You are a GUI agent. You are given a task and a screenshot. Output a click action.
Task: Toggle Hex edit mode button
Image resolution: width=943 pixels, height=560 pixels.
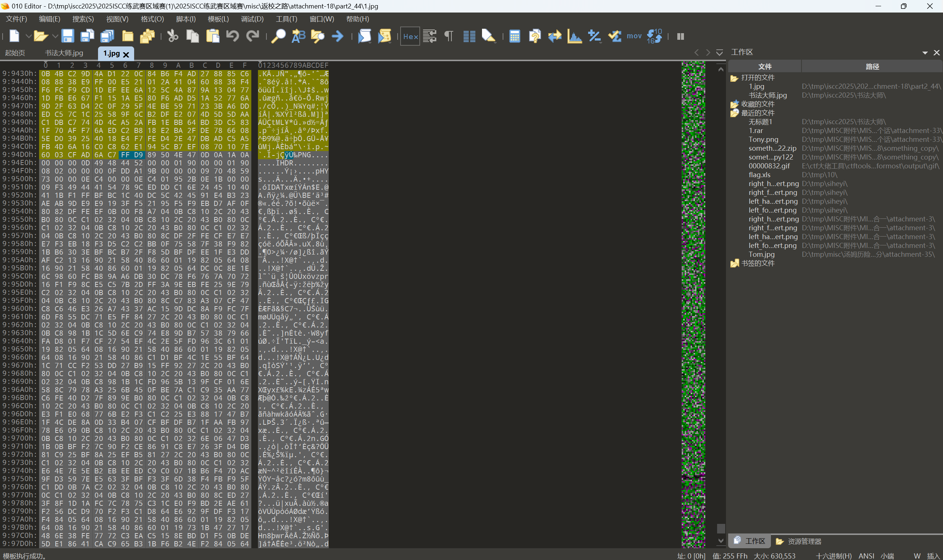click(x=410, y=36)
